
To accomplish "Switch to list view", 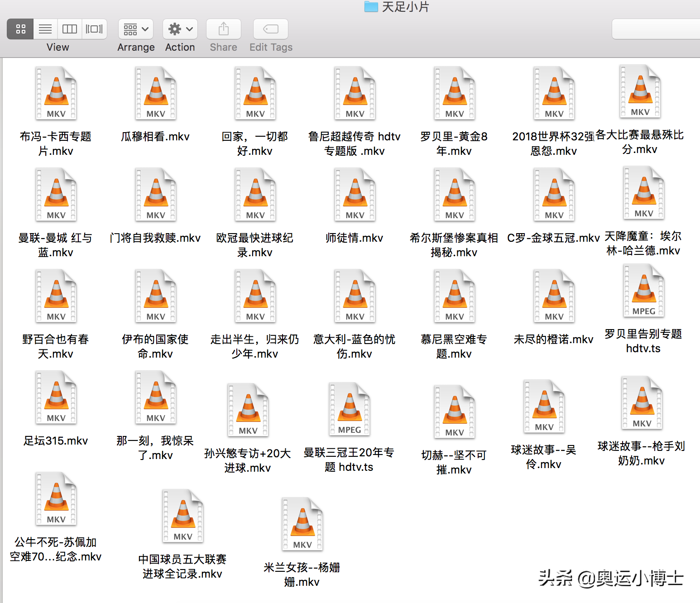I will [45, 29].
